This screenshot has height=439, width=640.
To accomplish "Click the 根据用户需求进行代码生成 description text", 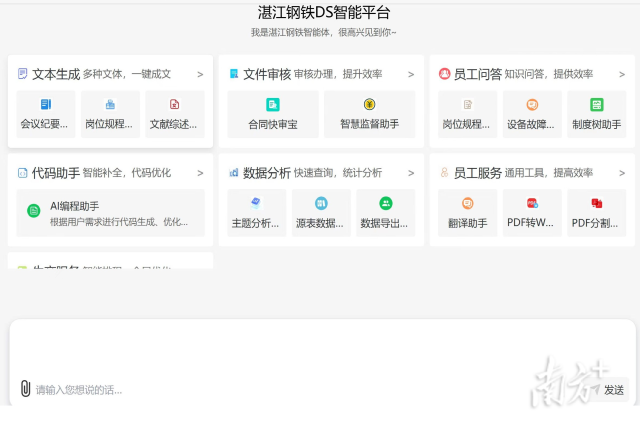I will tap(119, 222).
